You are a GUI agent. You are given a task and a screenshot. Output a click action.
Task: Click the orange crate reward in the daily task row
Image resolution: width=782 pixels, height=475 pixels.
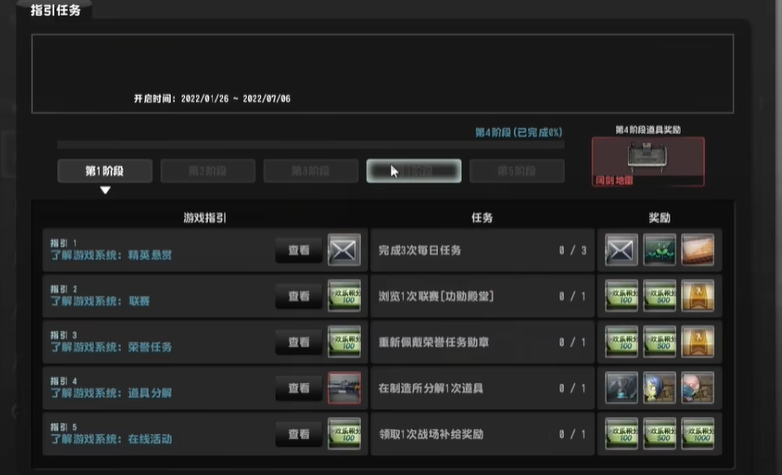pyautogui.click(x=698, y=250)
